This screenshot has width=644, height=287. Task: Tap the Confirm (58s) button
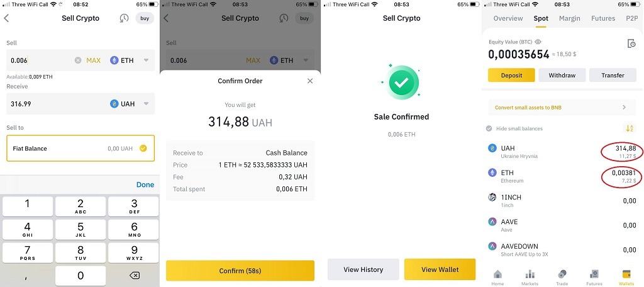240,271
